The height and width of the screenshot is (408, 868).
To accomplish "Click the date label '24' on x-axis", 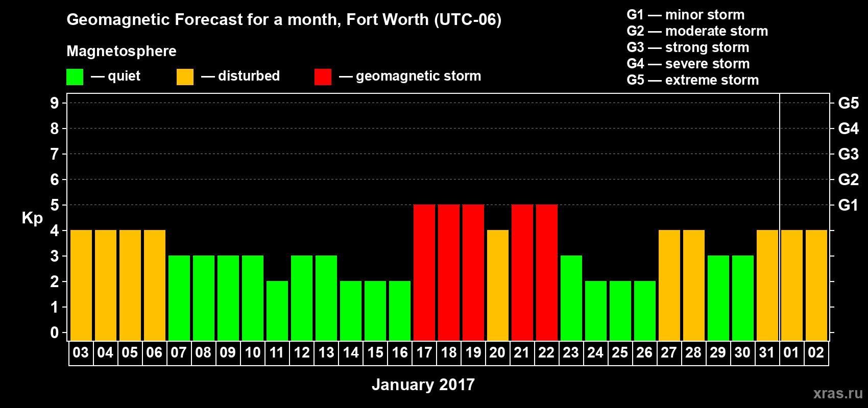I will coord(595,353).
